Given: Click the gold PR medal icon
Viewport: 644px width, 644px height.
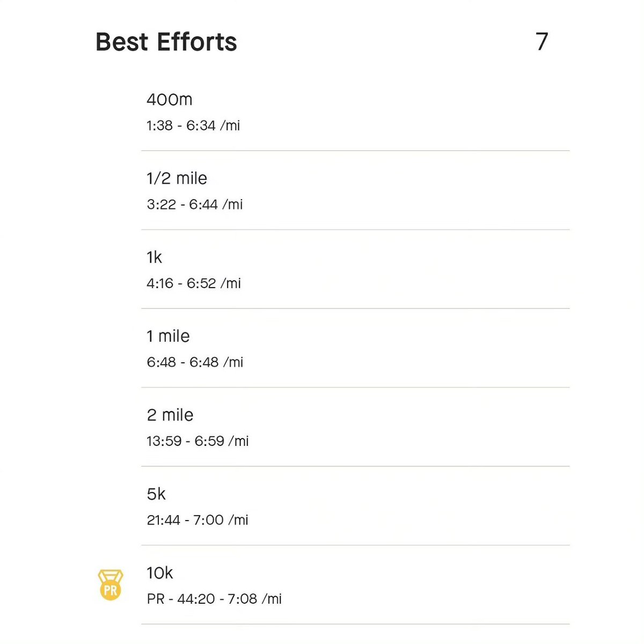Looking at the screenshot, I should (x=111, y=585).
